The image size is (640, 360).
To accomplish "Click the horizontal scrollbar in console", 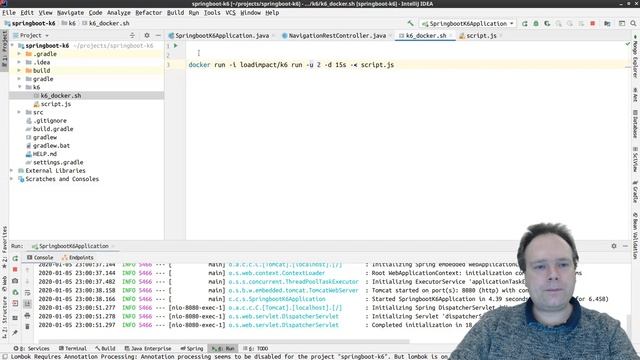I will (224, 341).
